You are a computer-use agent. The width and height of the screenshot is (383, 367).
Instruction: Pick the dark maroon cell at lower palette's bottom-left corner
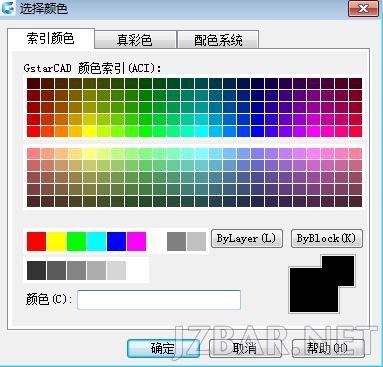tap(33, 201)
